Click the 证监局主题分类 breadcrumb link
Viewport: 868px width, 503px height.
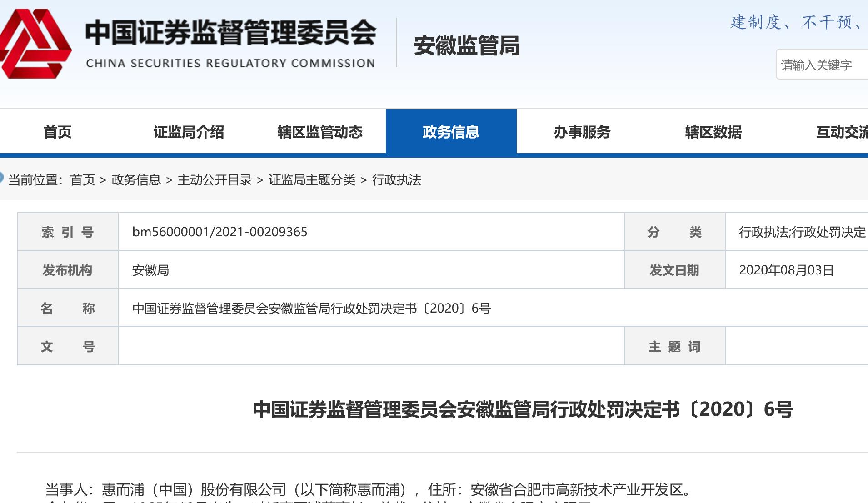(x=312, y=180)
